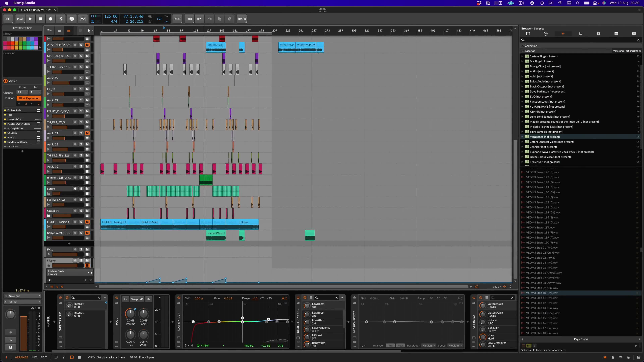Toggle power of C6 Stereo device
644x362 pixels.
pos(473,298)
